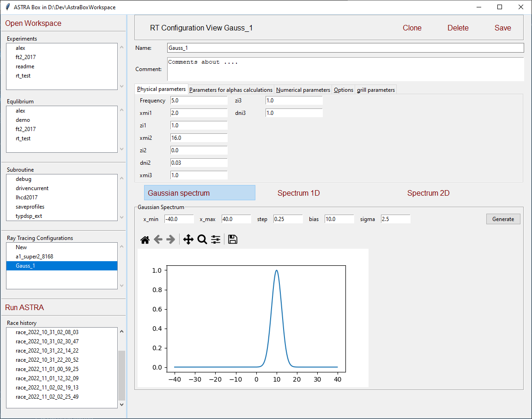Click the Comment text area
Image resolution: width=532 pixels, height=419 pixels.
(345, 69)
